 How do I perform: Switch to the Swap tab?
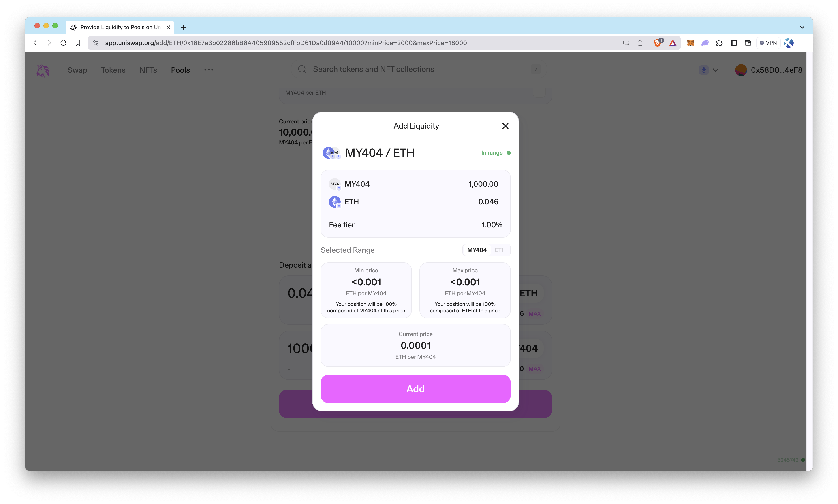[x=77, y=70]
